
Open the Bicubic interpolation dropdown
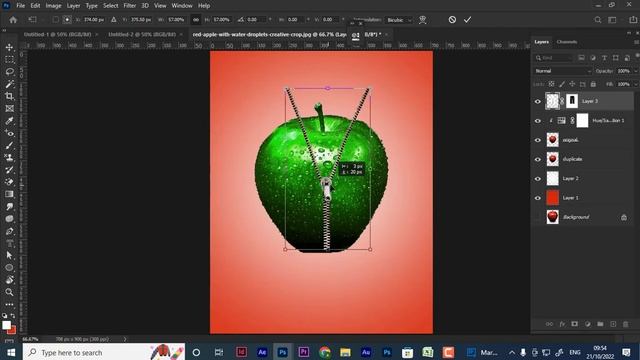(399, 20)
